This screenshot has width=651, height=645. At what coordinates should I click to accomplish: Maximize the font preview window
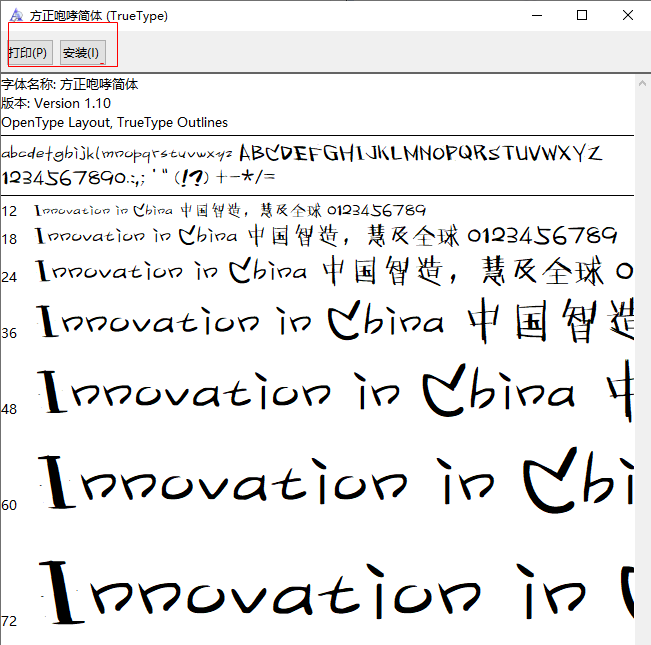coord(582,15)
